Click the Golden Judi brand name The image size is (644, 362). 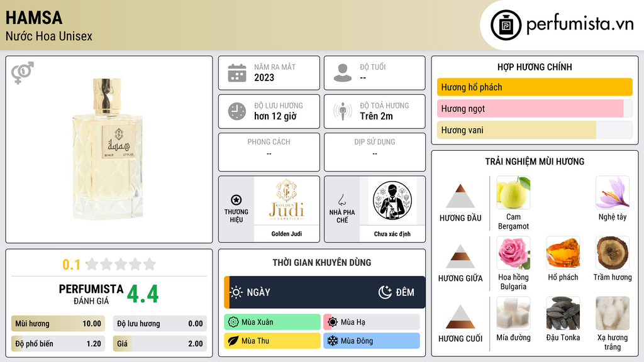pyautogui.click(x=287, y=234)
